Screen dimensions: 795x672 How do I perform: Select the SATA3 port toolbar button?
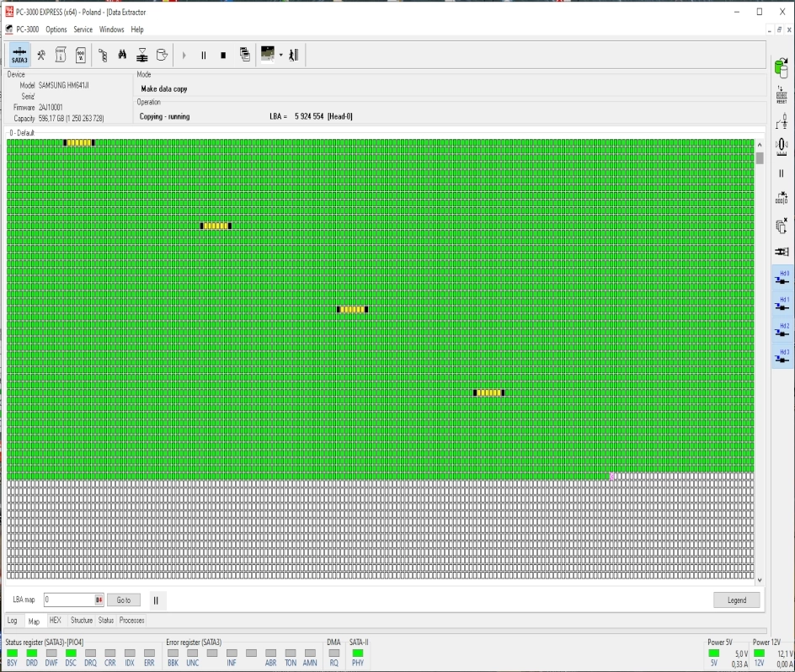[x=19, y=55]
